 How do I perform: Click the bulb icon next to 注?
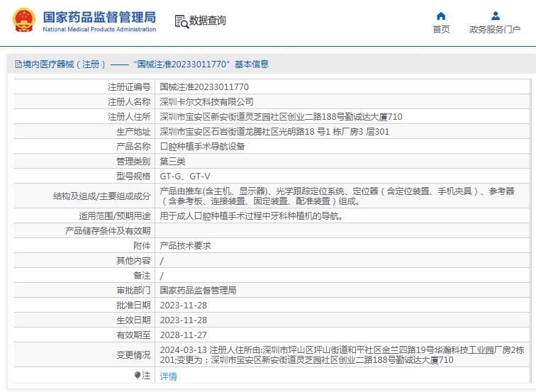(x=138, y=375)
